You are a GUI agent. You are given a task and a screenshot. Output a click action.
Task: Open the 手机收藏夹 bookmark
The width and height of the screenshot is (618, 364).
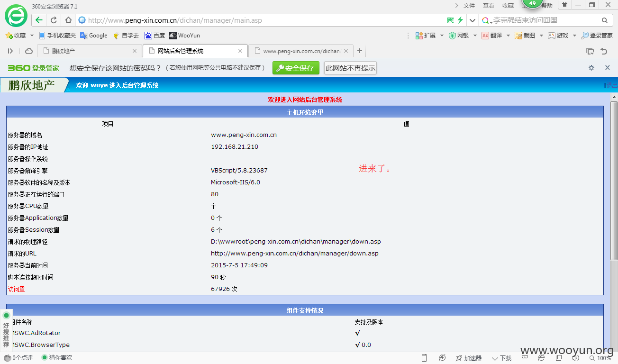(x=57, y=36)
